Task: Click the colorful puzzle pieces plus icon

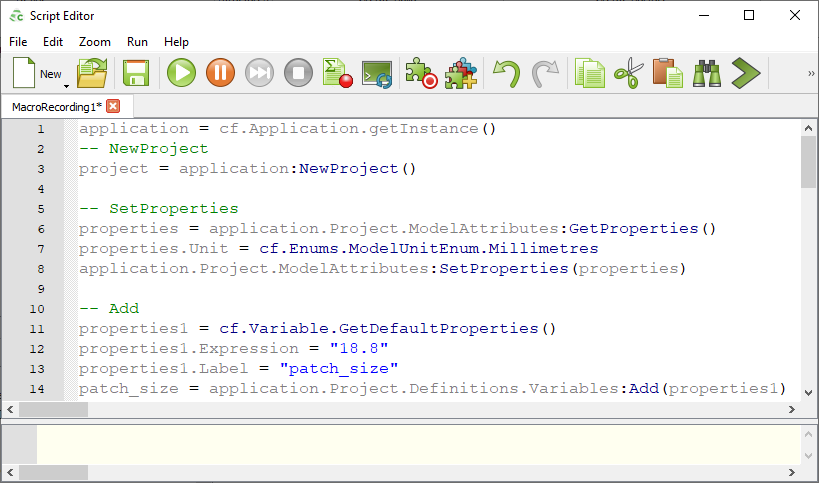Action: coord(461,73)
